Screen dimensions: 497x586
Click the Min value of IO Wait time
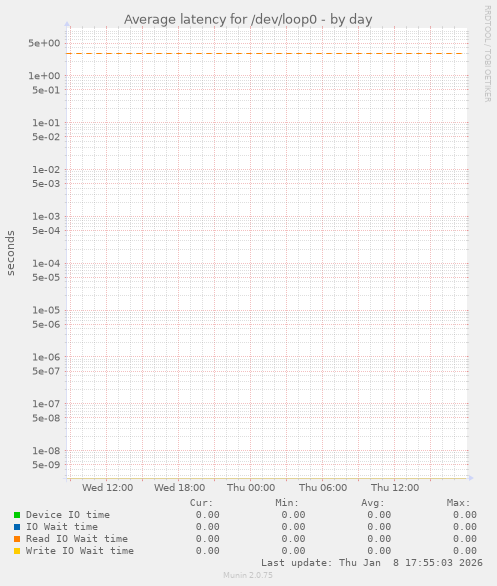[293, 527]
